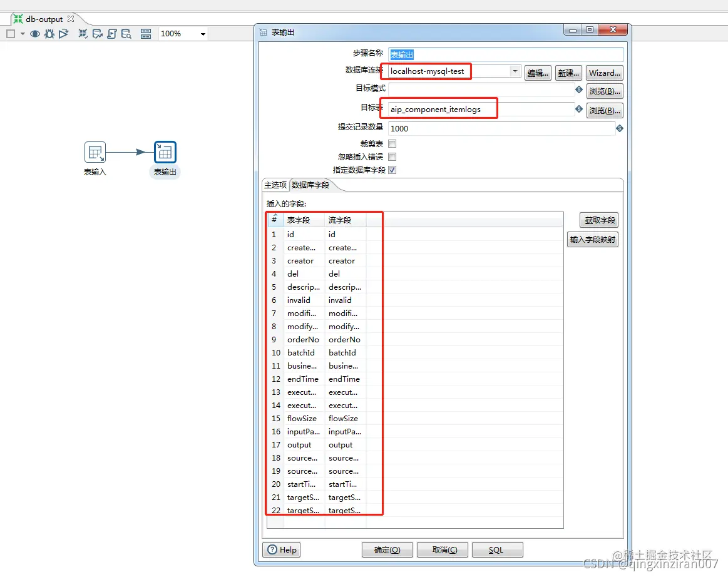Viewport: 728px width, 577px height.
Task: Click variable diamond icon beside 提交记录数量
Action: pos(620,128)
